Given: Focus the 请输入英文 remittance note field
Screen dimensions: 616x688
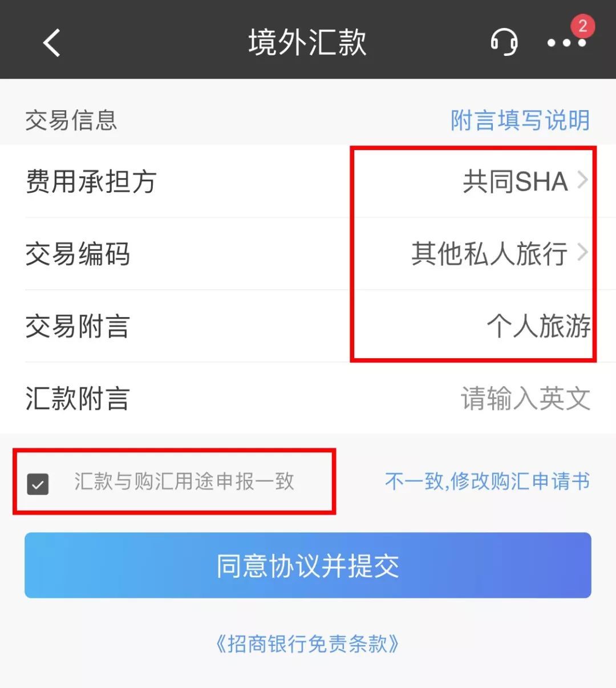Looking at the screenshot, I should (x=525, y=398).
